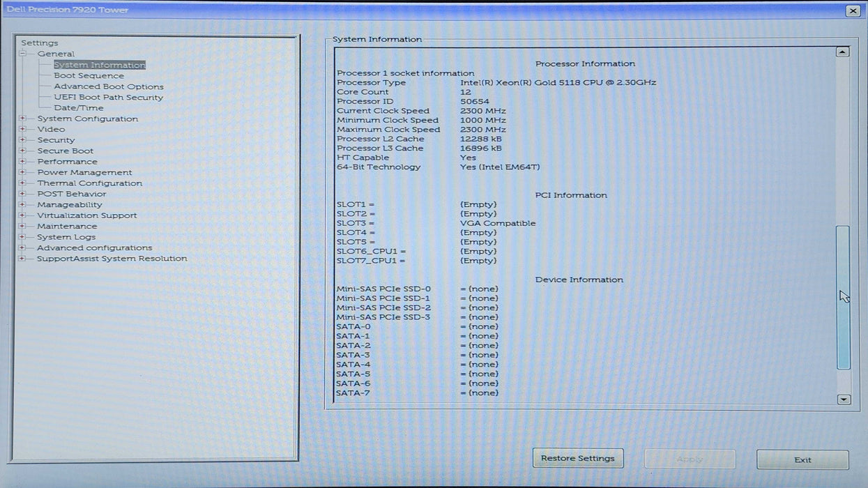Click the scrollbar down arrow icon
The width and height of the screenshot is (868, 488).
[x=842, y=399]
